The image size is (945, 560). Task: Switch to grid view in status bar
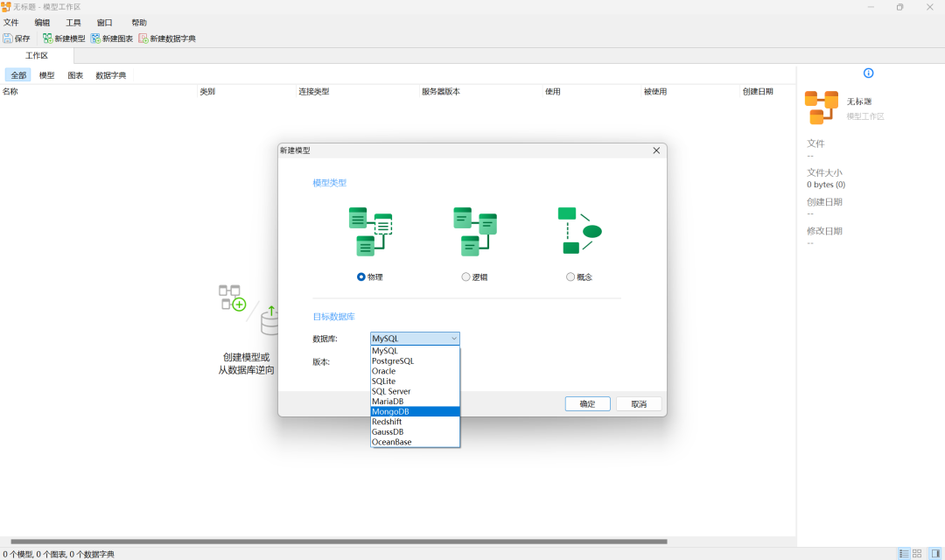(918, 552)
